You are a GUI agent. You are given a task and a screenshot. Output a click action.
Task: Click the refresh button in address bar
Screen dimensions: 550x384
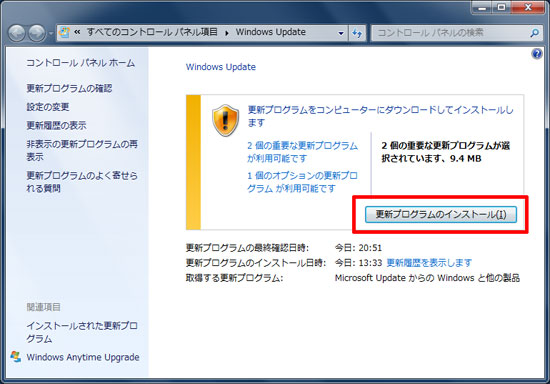(x=357, y=33)
